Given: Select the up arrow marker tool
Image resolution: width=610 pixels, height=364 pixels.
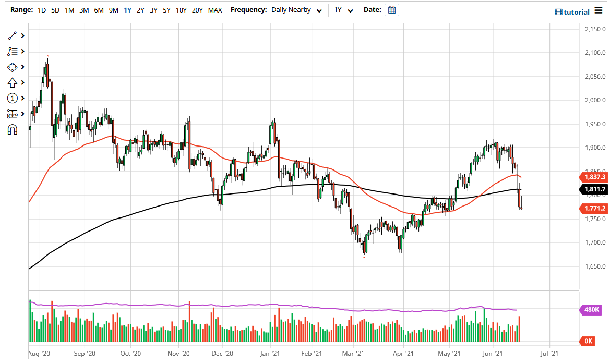Looking at the screenshot, I should [13, 82].
